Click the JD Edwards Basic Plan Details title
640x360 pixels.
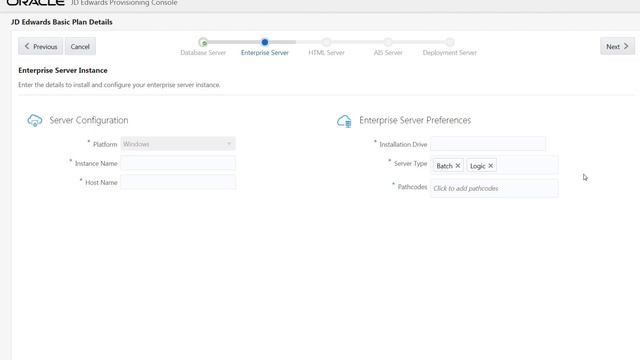pyautogui.click(x=62, y=22)
